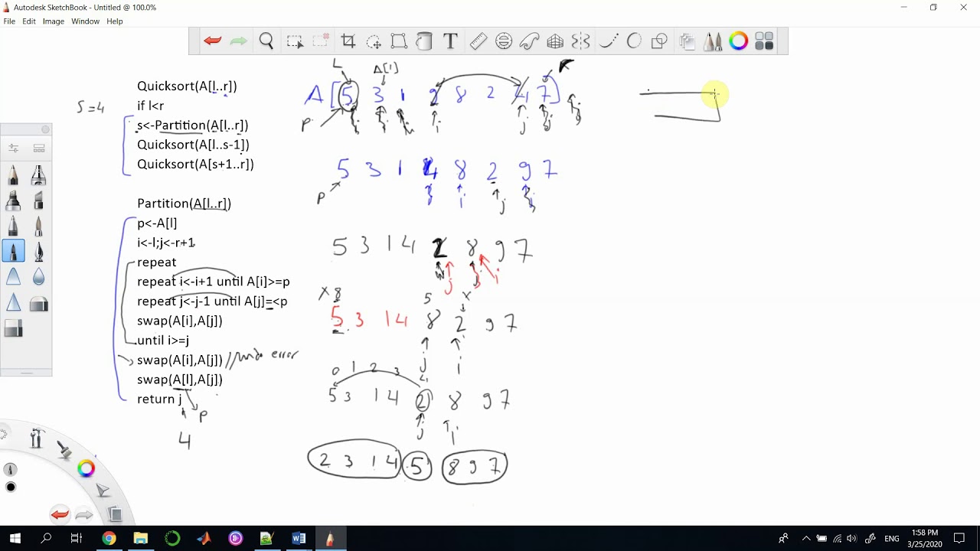Open the Brush Palette from top toolbar
980x551 pixels.
tap(713, 41)
